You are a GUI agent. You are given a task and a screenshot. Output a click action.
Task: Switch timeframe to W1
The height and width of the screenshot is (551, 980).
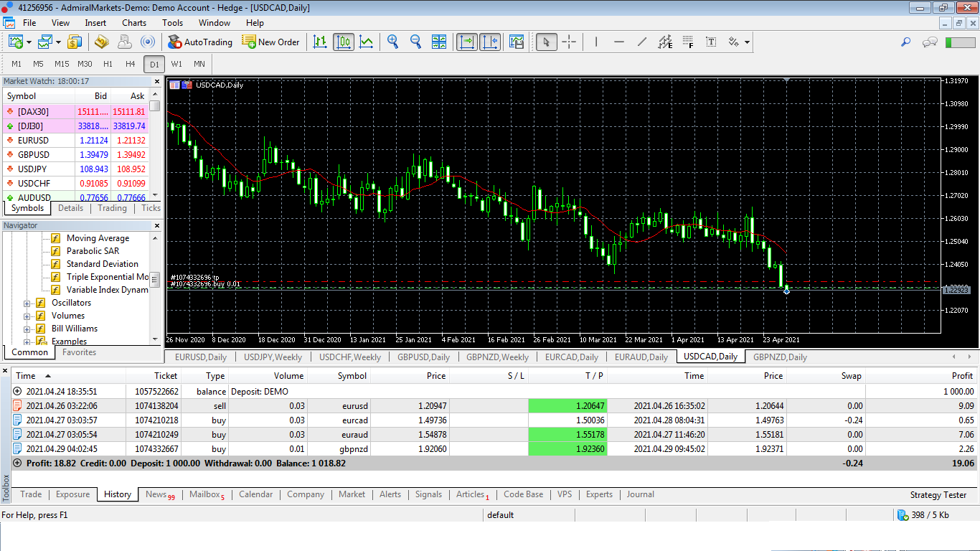(176, 64)
